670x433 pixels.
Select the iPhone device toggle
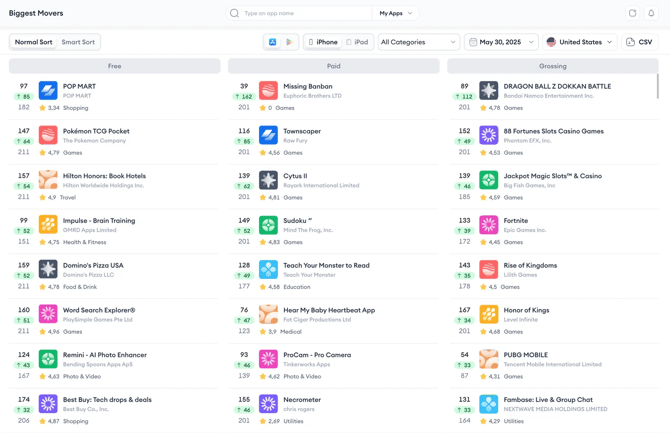coord(323,42)
